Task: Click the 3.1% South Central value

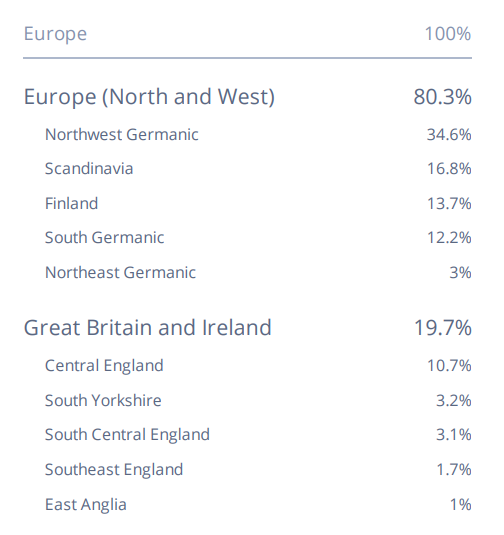Action: coord(454,435)
